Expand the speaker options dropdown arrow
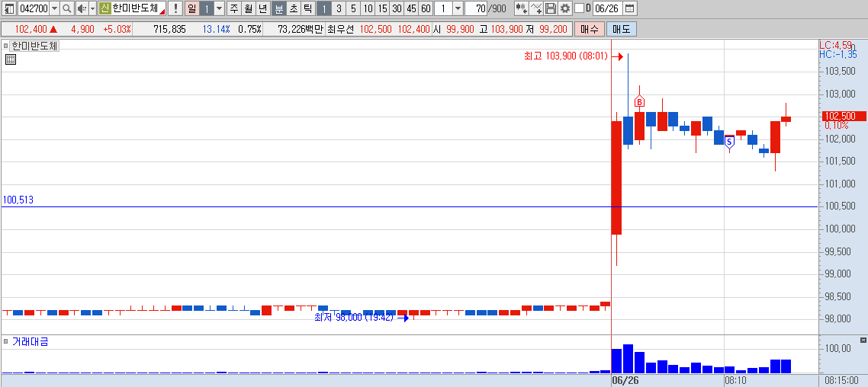 pos(92,8)
